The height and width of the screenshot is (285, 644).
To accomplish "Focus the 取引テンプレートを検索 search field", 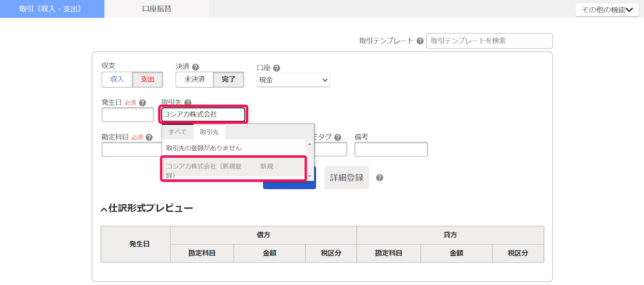I will tap(489, 41).
